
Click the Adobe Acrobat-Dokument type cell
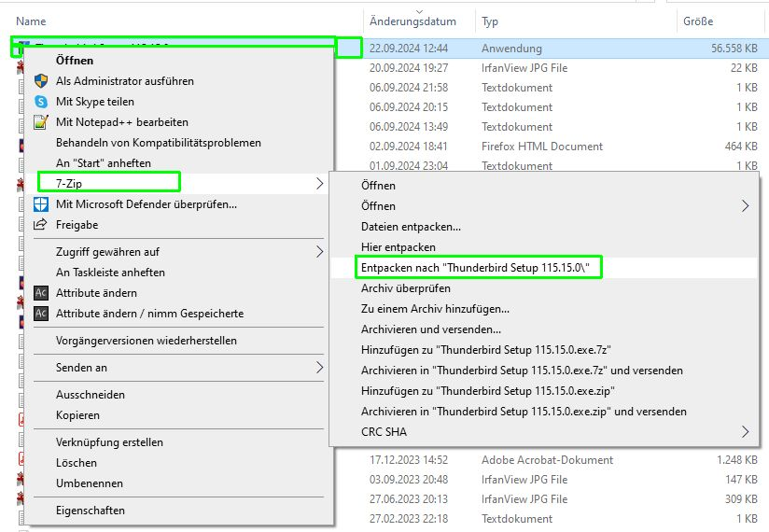tap(547, 460)
